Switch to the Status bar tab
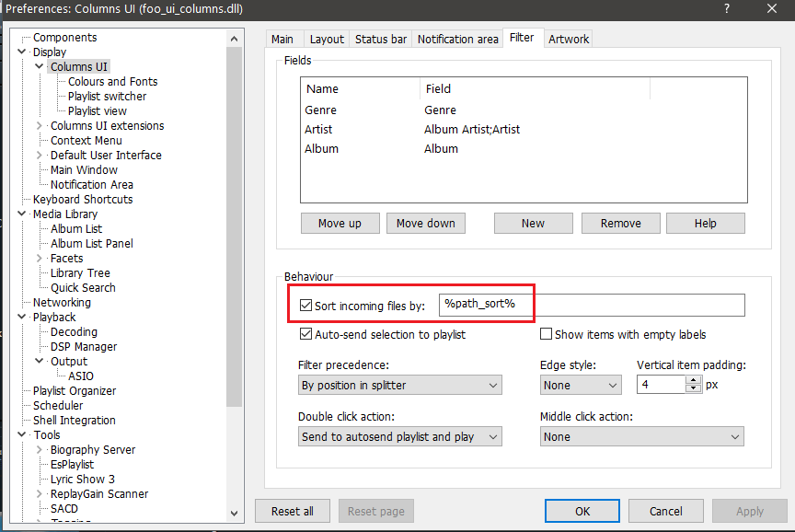Viewport: 795px width, 532px height. (381, 39)
